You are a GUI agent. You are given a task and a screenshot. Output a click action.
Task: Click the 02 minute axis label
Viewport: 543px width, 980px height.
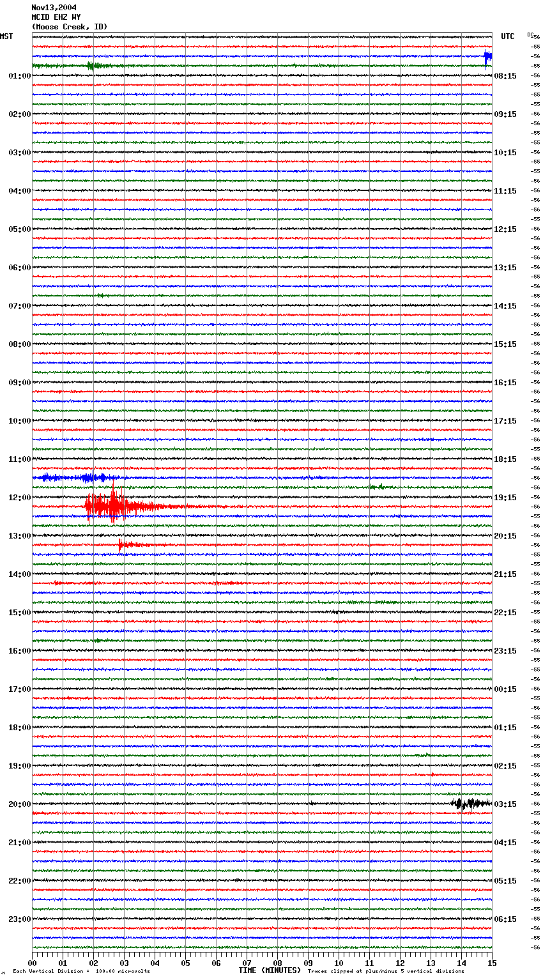click(93, 963)
